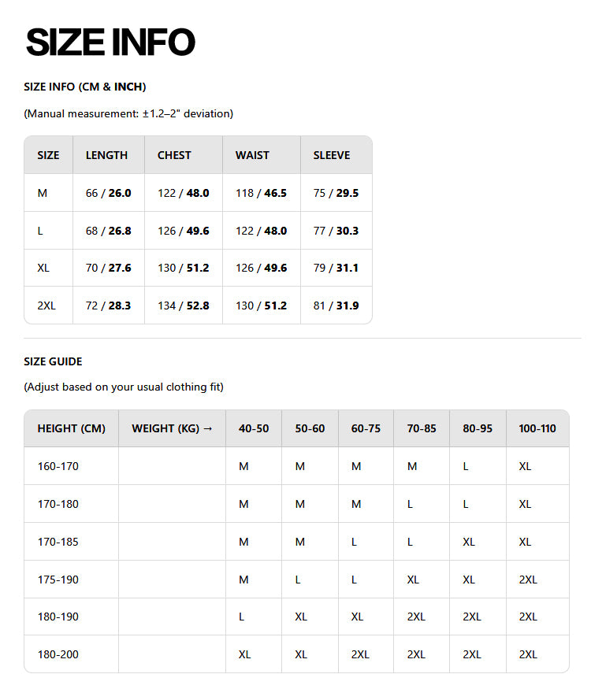Click the SIZE GUIDE heading
The image size is (591, 700).
click(x=53, y=361)
